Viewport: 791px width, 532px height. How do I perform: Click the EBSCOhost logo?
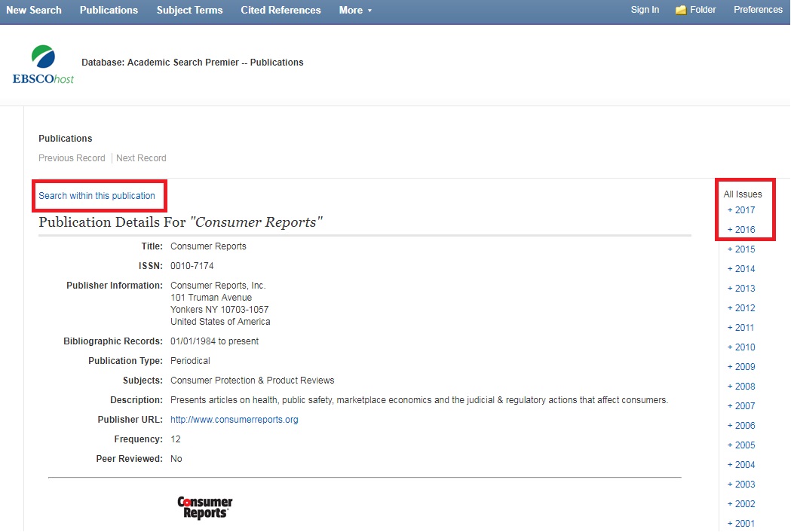point(43,64)
